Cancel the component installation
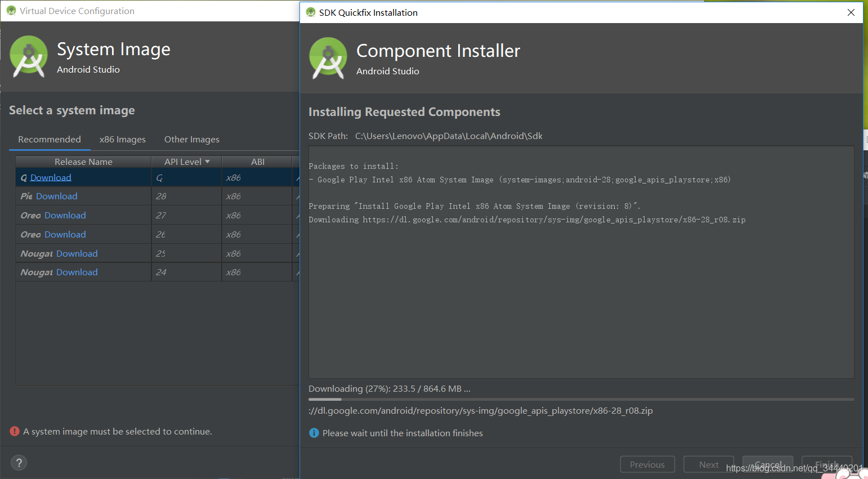The width and height of the screenshot is (868, 479). coord(768,464)
